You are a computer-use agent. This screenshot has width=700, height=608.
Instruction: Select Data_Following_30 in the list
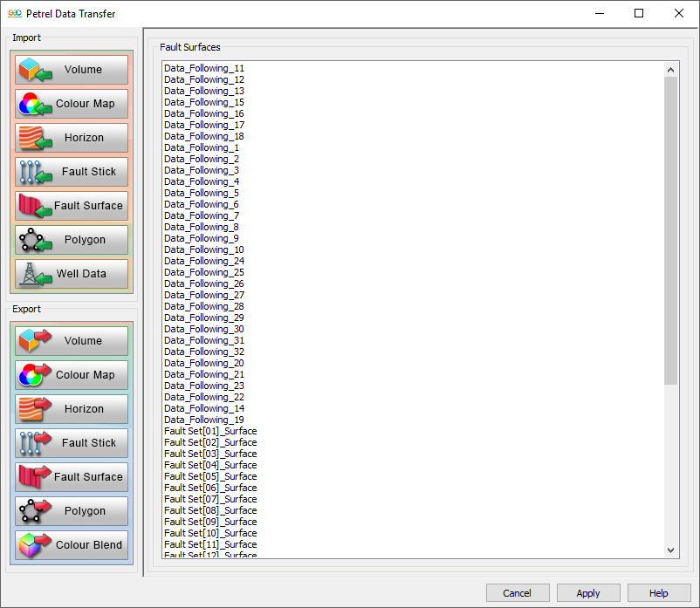pos(204,329)
